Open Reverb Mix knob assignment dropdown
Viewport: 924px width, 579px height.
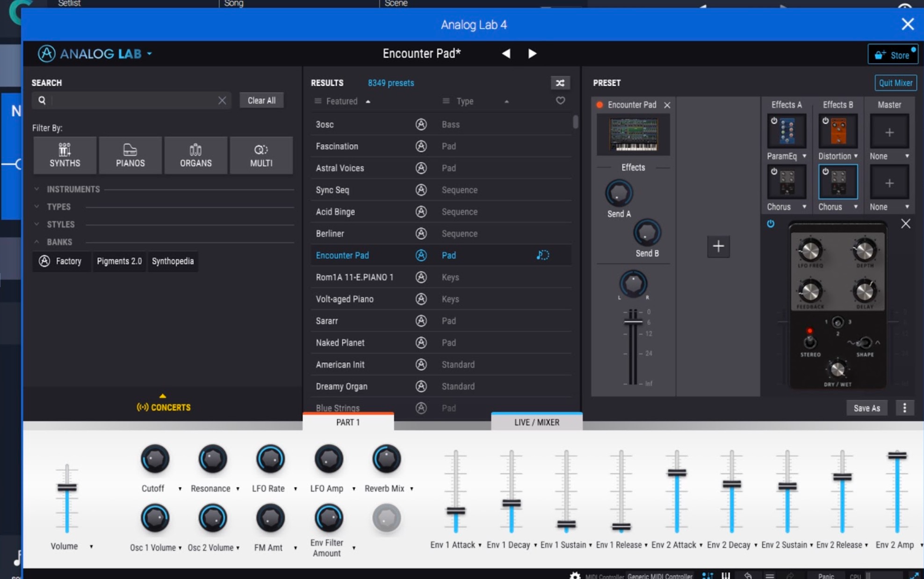click(411, 489)
